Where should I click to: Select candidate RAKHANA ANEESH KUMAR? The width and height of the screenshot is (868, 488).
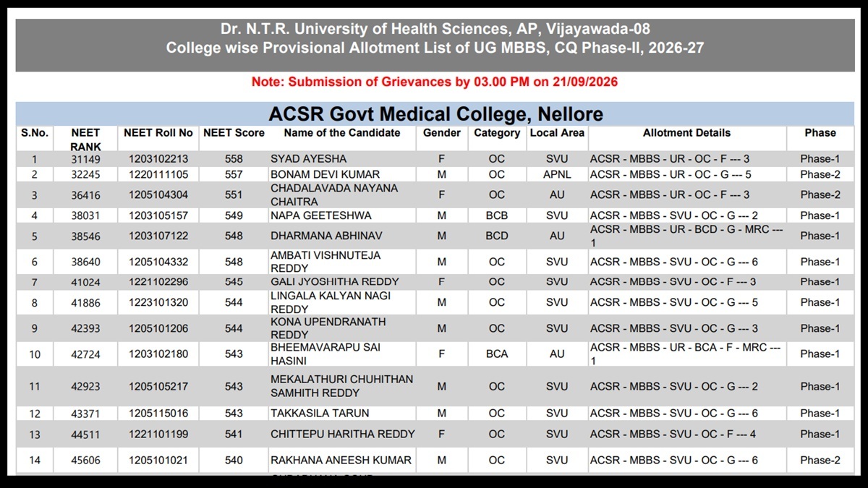[x=341, y=461]
